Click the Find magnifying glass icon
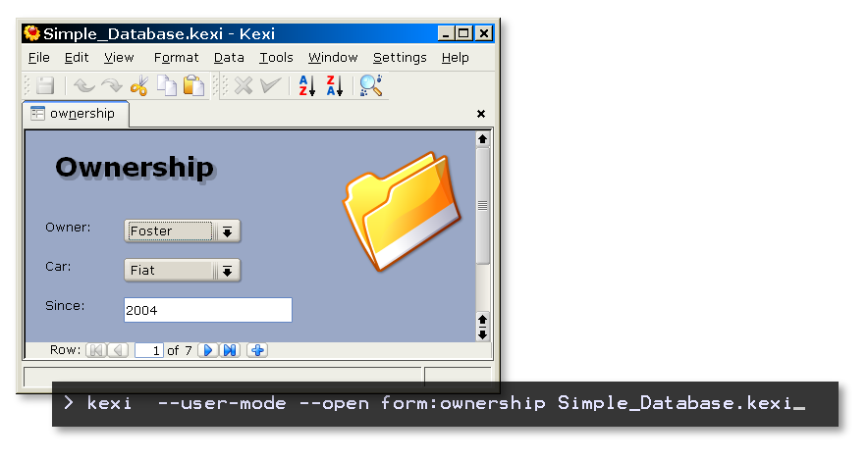This screenshot has width=868, height=461. (x=370, y=86)
